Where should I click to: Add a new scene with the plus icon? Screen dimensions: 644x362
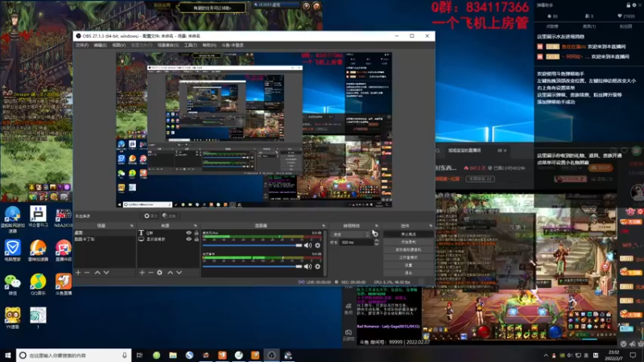[78, 273]
